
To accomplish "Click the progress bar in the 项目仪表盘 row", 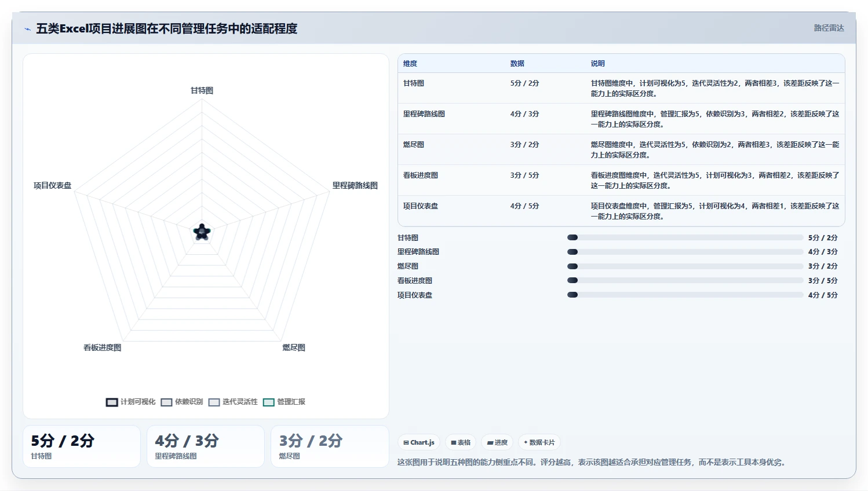I will click(685, 295).
